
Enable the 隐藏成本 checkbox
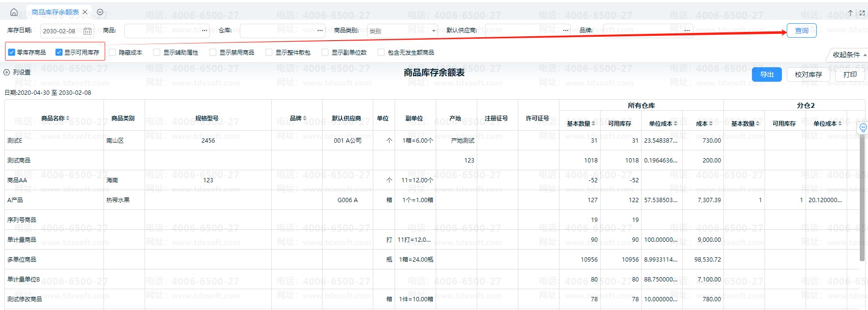(x=113, y=52)
